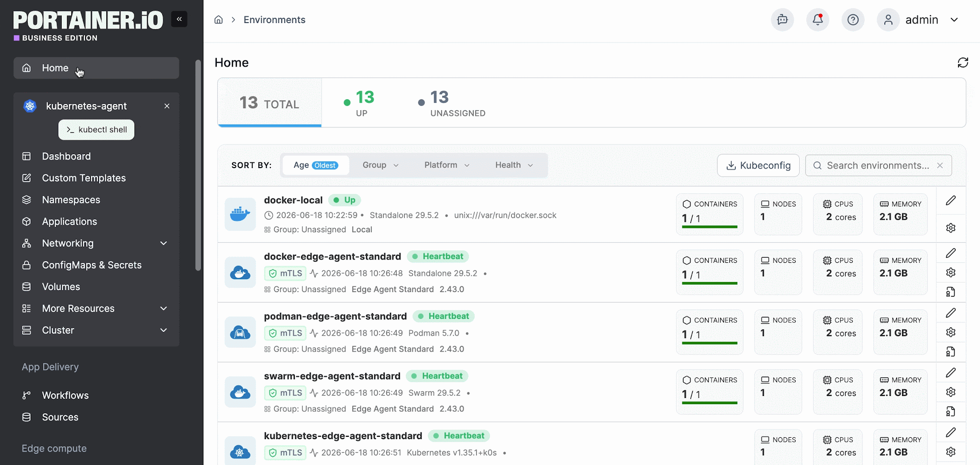The height and width of the screenshot is (465, 980).
Task: Select the 13 Total filter tab
Action: coord(269,102)
